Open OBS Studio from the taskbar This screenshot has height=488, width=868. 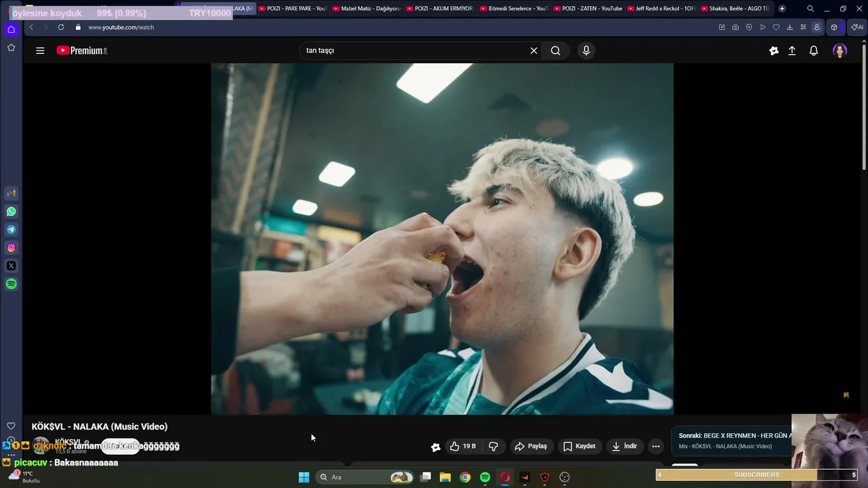(x=564, y=477)
